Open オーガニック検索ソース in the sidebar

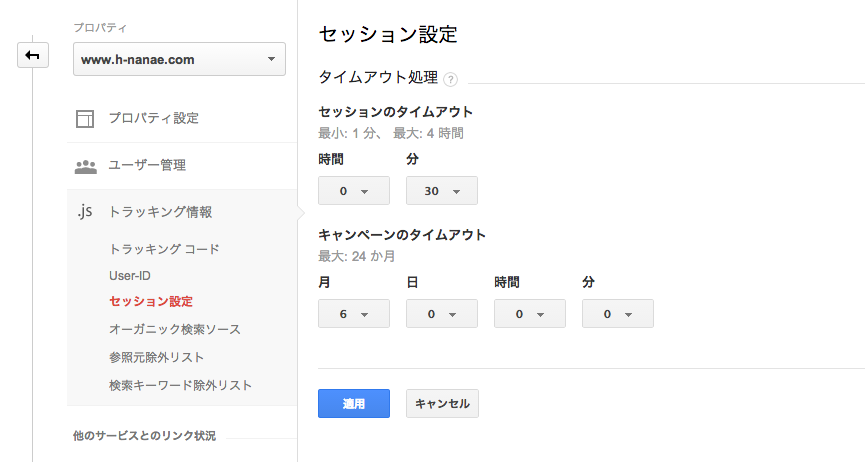point(175,330)
